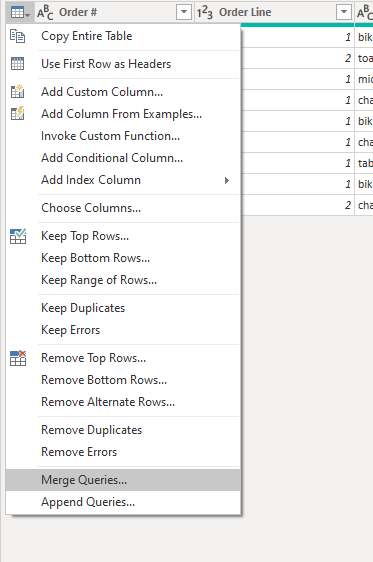The width and height of the screenshot is (373, 562).
Task: Choose Copy Entire Table
Action: pos(123,36)
